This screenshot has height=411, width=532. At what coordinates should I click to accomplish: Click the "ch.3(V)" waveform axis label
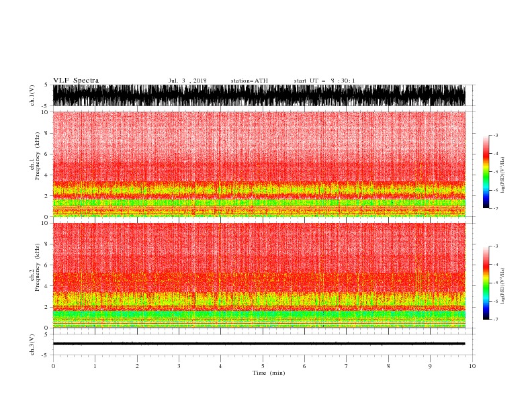pos(32,345)
